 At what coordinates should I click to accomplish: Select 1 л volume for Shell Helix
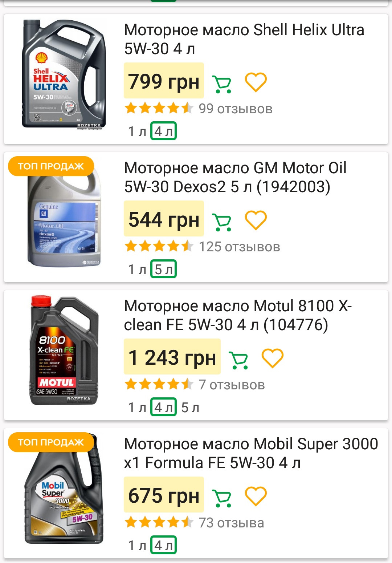(x=137, y=131)
